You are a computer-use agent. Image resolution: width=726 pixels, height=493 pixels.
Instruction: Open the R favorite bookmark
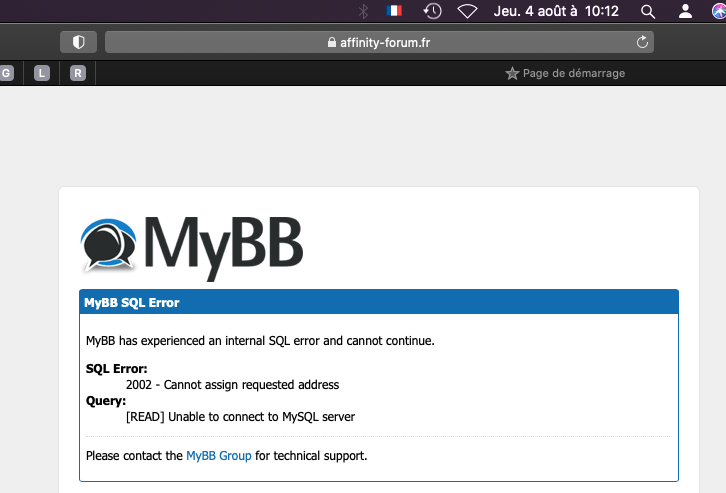click(78, 73)
